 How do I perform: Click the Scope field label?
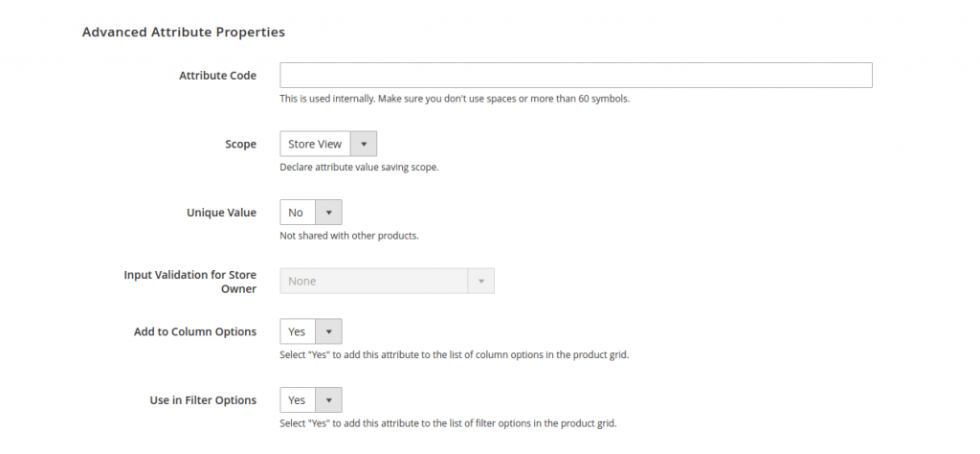(x=240, y=145)
